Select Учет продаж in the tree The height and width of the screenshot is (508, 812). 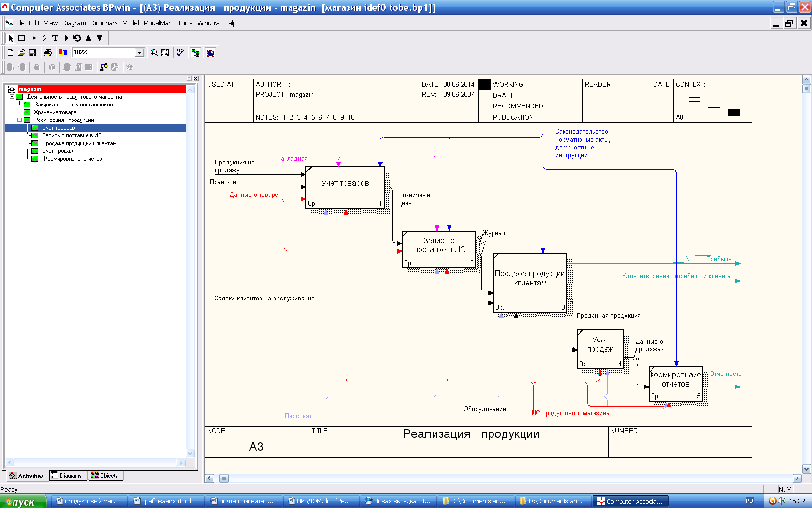[58, 151]
